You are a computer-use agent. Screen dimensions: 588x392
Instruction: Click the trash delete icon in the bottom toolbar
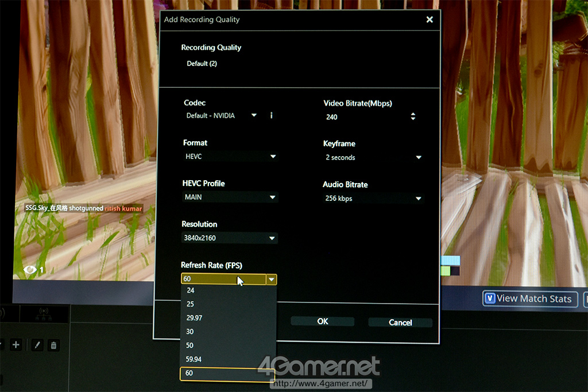click(x=53, y=346)
